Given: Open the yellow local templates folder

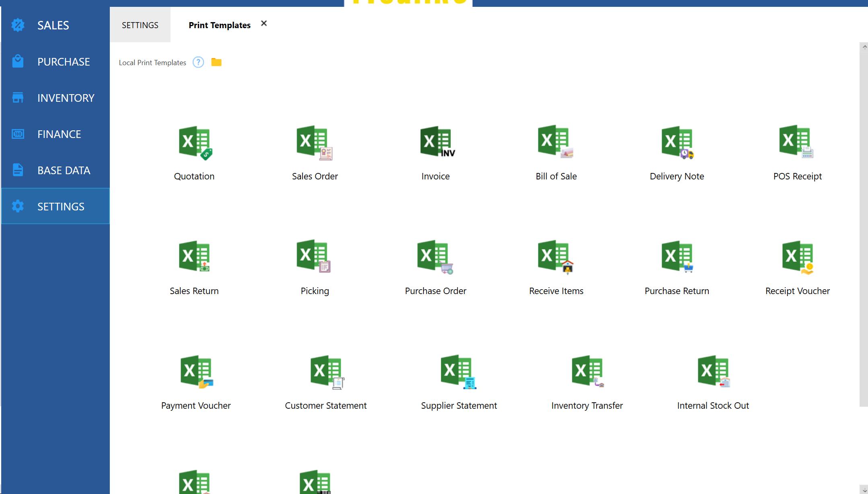Looking at the screenshot, I should pyautogui.click(x=216, y=62).
